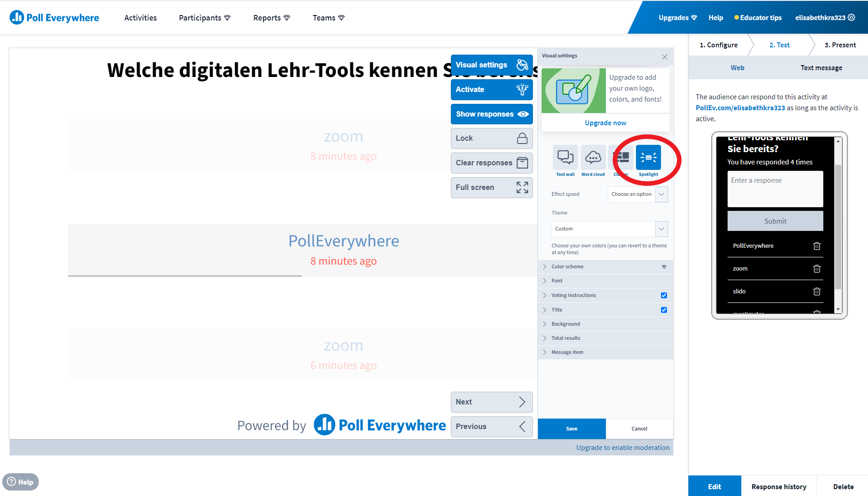Viewport: 868px width, 496px height.
Task: Open the Effect speed dropdown
Action: (x=637, y=194)
